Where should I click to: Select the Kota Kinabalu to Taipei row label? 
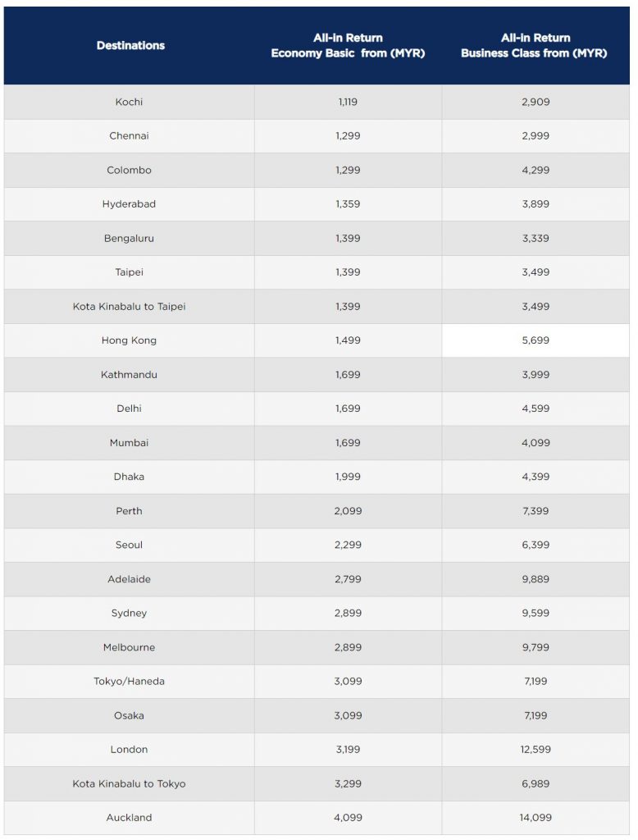coord(129,307)
